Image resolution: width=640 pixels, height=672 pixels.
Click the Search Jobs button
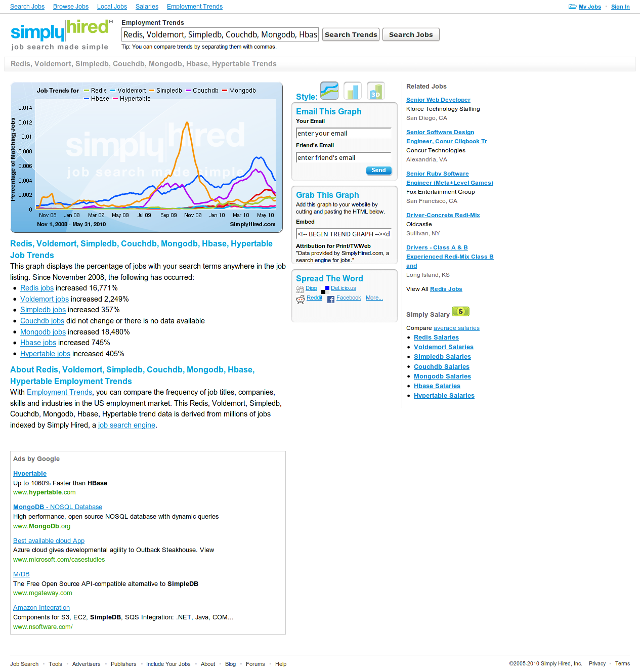pyautogui.click(x=411, y=34)
